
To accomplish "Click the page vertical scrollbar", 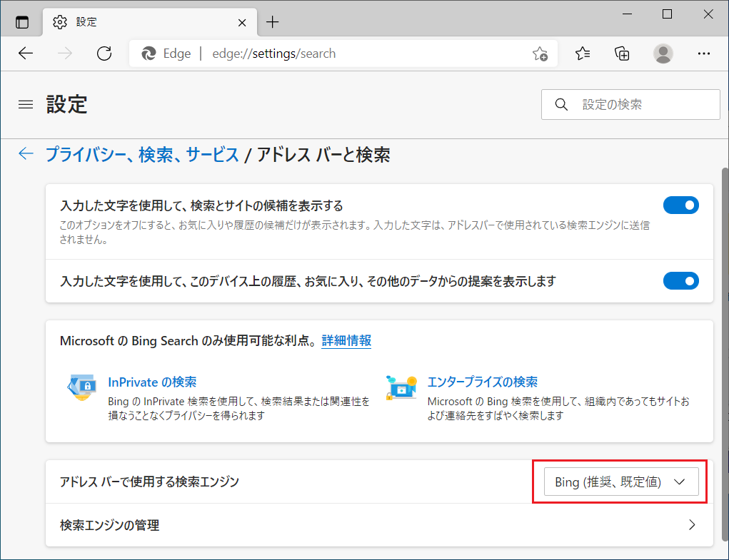I will (x=725, y=355).
